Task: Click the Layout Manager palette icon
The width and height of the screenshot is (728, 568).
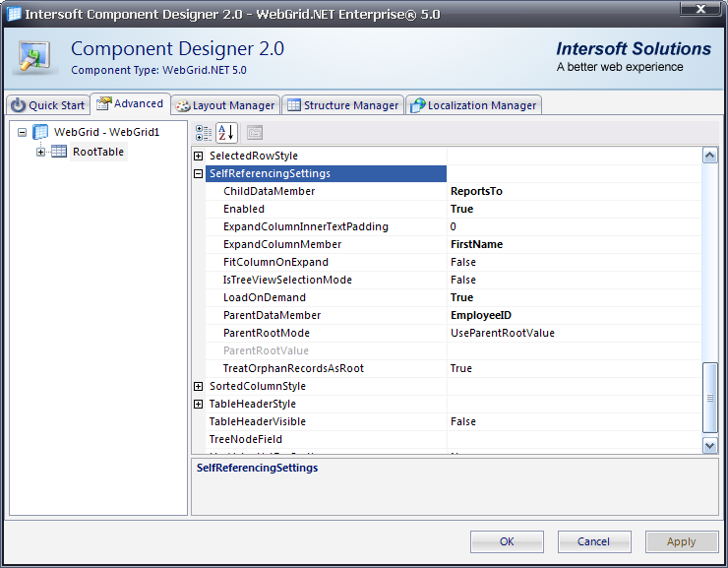Action: coord(183,106)
